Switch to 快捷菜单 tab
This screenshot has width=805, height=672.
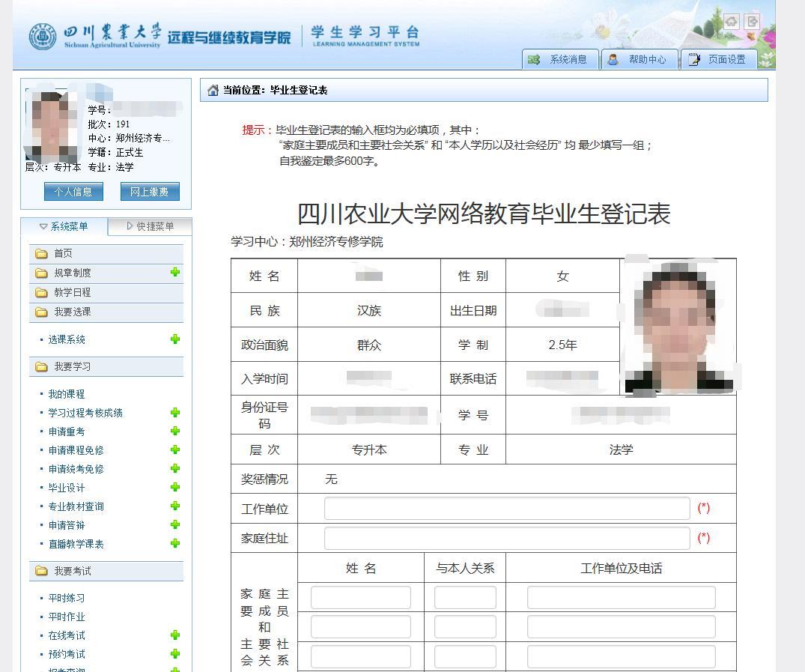[x=150, y=226]
